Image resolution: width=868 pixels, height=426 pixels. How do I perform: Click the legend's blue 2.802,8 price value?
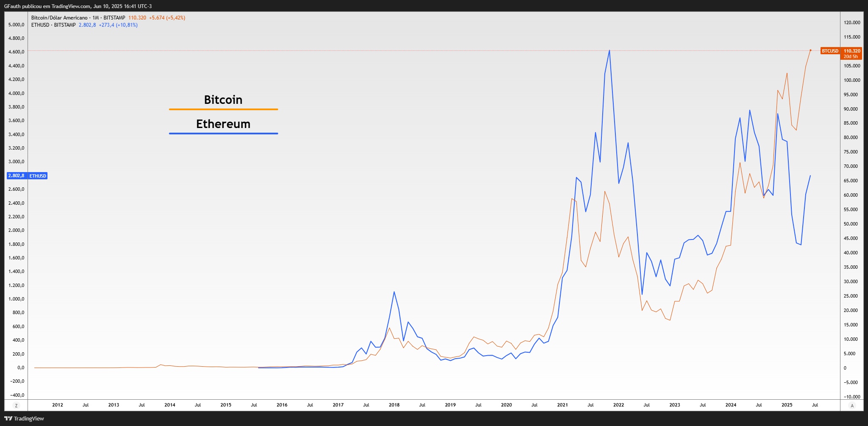(x=87, y=25)
